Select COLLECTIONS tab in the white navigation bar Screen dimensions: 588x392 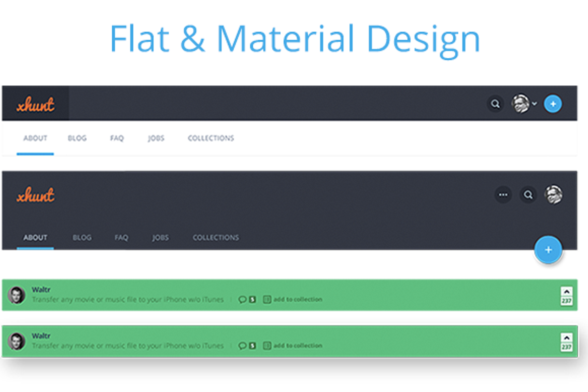click(211, 138)
